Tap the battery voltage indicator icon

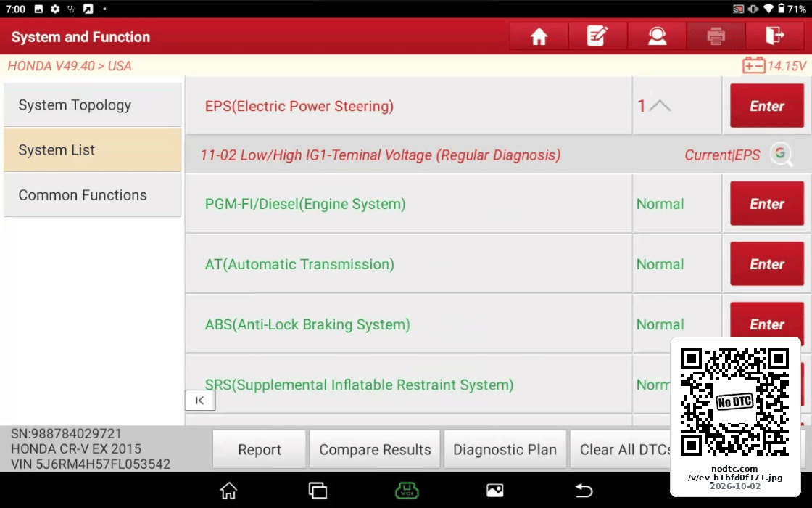pos(753,66)
